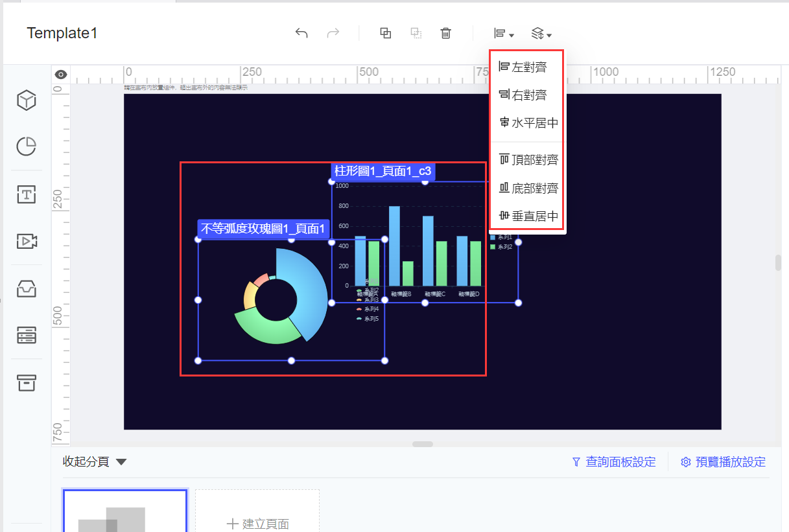Select the first page thumbnail
The height and width of the screenshot is (532, 789).
click(x=124, y=511)
